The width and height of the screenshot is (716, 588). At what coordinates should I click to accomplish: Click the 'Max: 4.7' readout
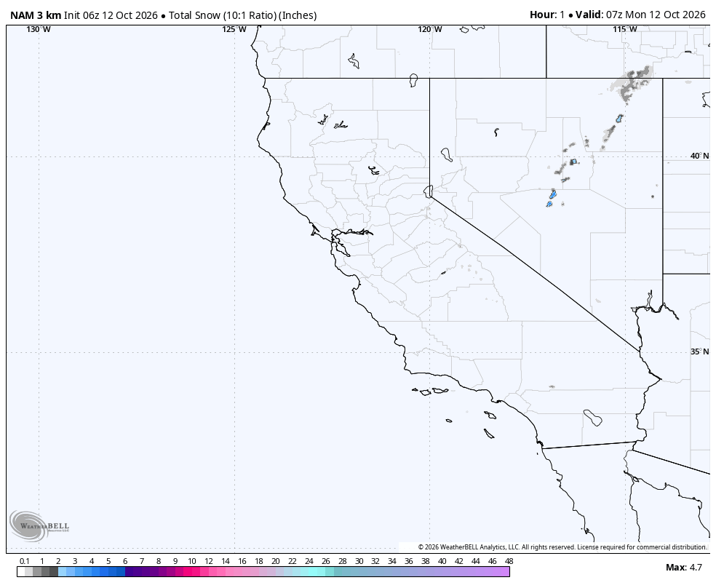point(683,568)
